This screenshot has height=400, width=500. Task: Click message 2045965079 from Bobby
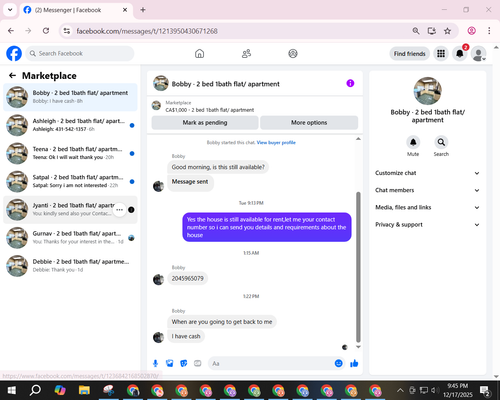click(187, 278)
